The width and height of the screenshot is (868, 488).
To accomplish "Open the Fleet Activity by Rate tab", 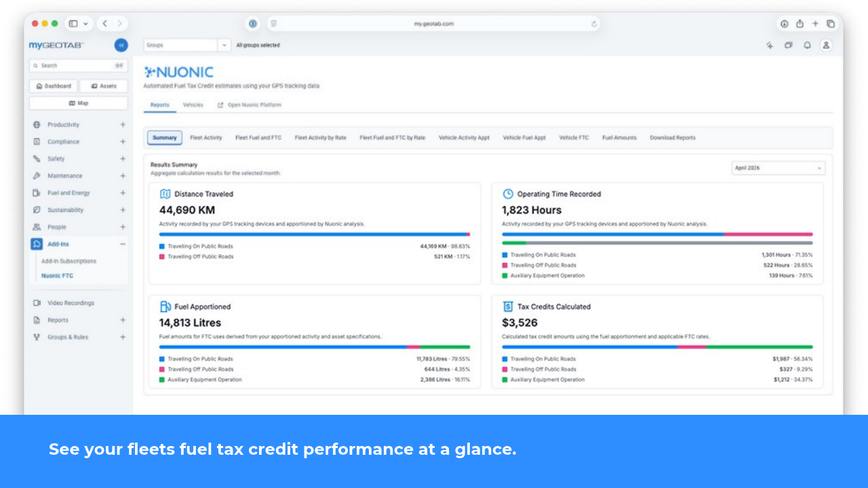I will (321, 138).
